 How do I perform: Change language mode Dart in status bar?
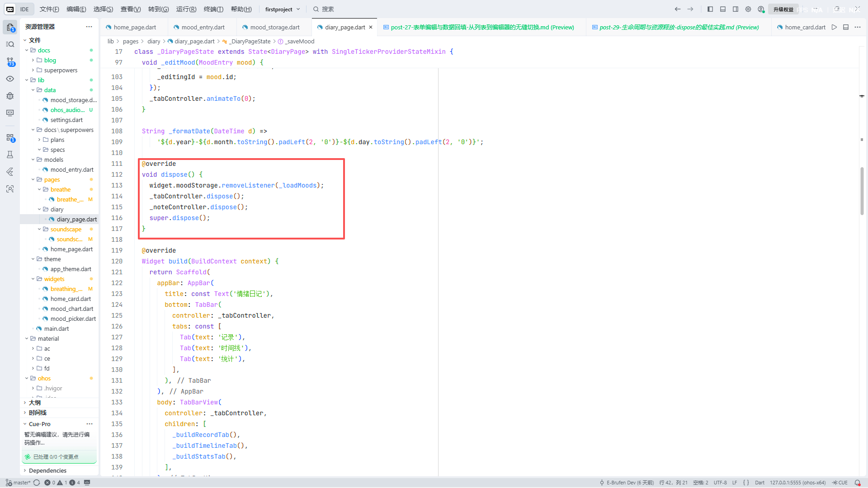[759, 483]
